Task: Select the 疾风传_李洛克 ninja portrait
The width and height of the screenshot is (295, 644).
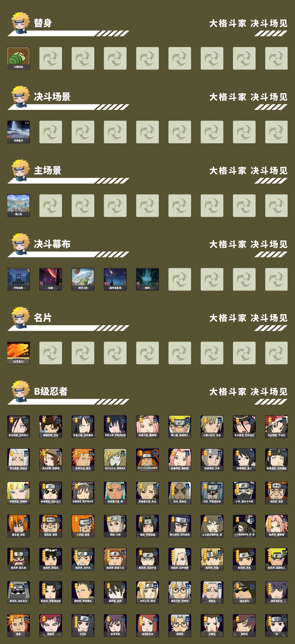Action: [x=51, y=559]
